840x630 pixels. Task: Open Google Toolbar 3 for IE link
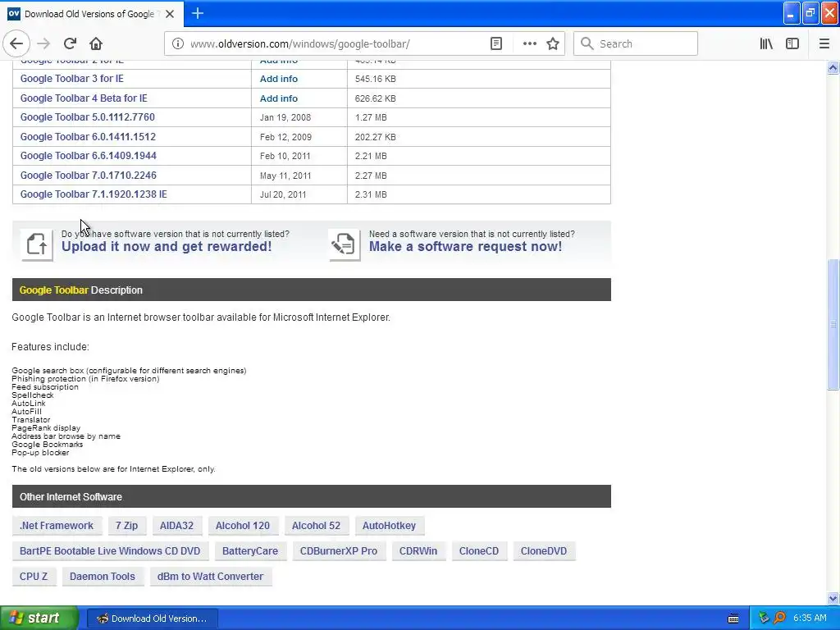click(x=72, y=78)
